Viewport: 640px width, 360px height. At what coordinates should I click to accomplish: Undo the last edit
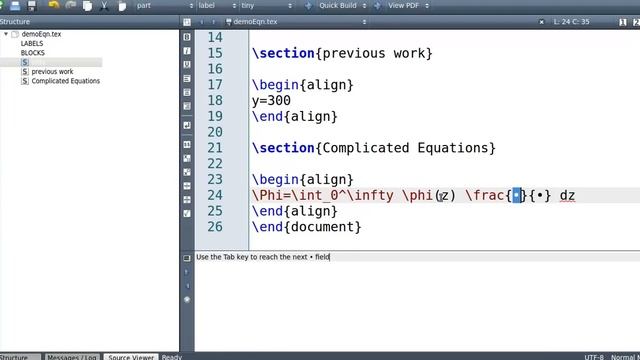click(x=53, y=5)
